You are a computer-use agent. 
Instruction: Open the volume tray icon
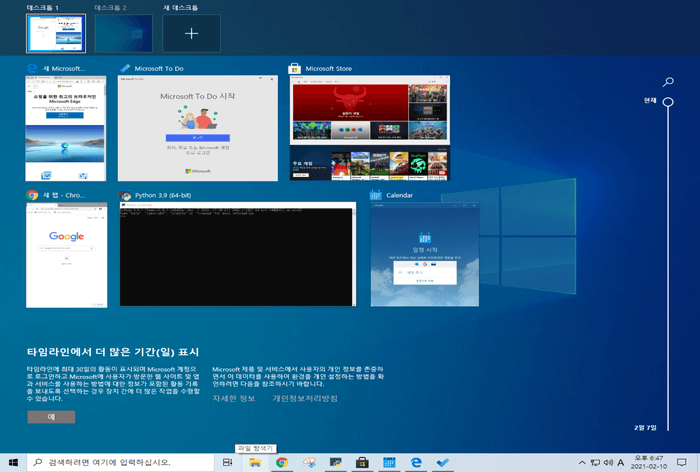[x=608, y=463]
